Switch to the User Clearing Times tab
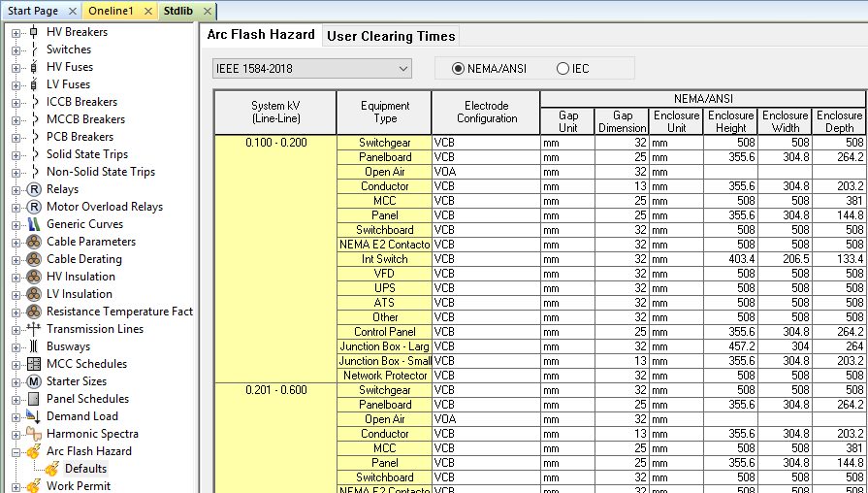The image size is (868, 493). 391,36
